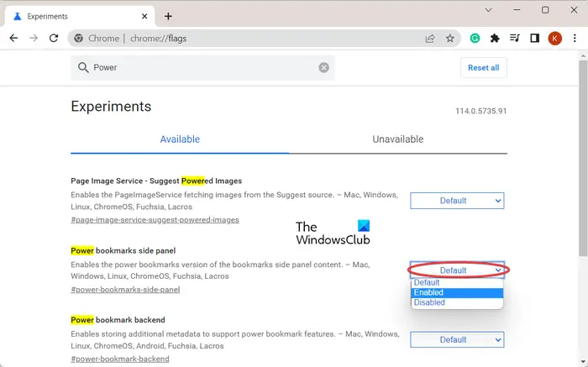Click the page vertical scrollbar thumb

click(x=583, y=158)
